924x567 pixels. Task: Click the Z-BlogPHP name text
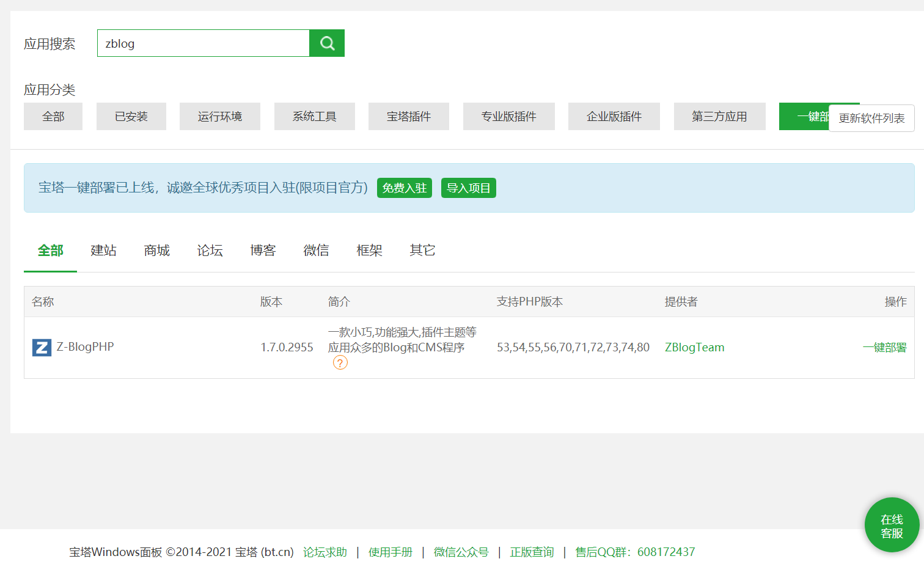pyautogui.click(x=85, y=347)
